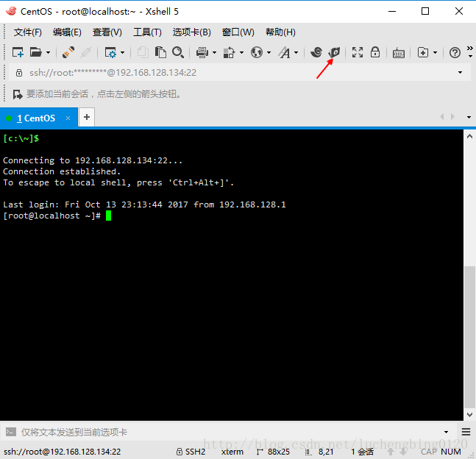Click the Find magnifier icon
Viewport: 476px width, 459px height.
178,52
